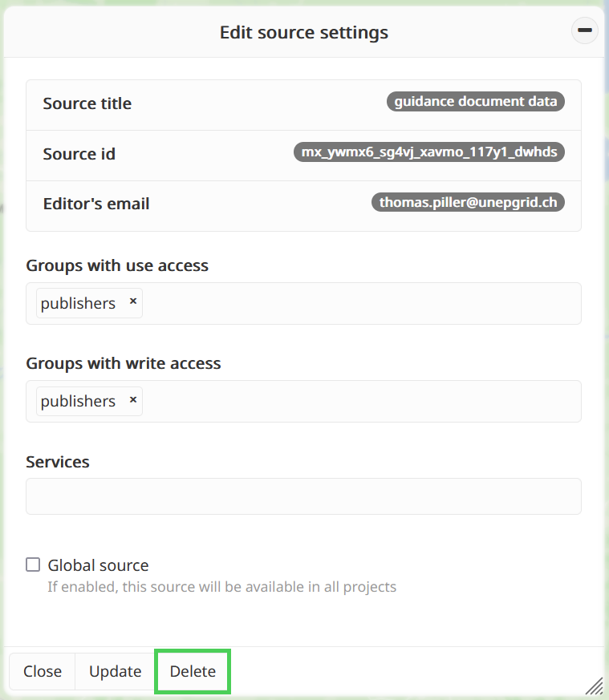
Task: Click the resize handle in the panel corner
Action: [594, 685]
